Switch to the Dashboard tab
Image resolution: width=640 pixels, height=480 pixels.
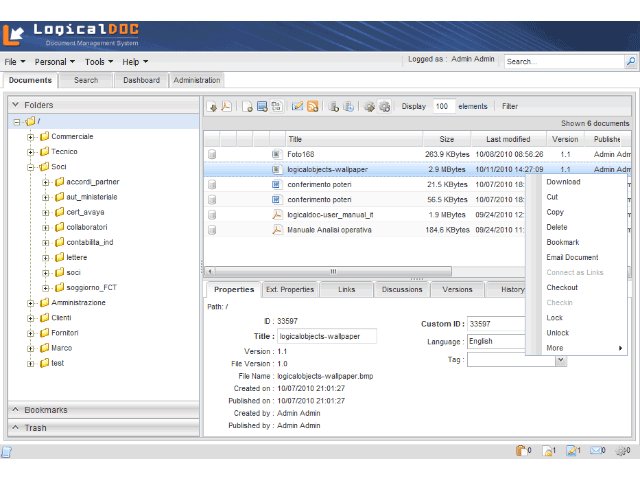tap(141, 80)
